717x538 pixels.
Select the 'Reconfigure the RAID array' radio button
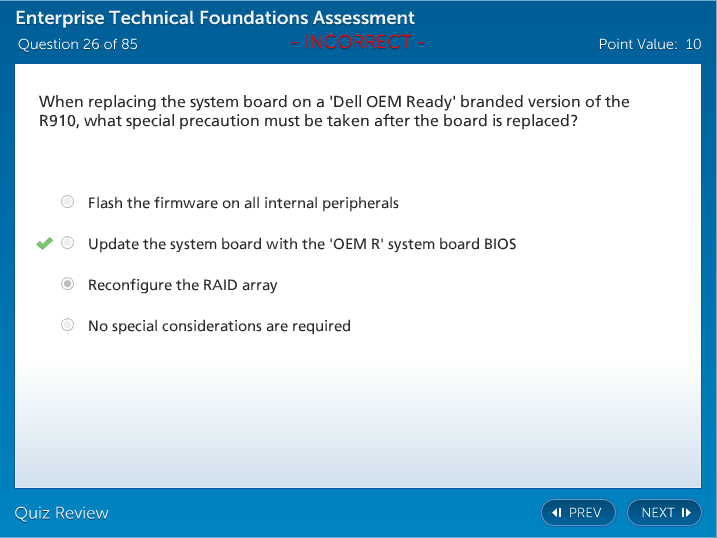point(67,284)
